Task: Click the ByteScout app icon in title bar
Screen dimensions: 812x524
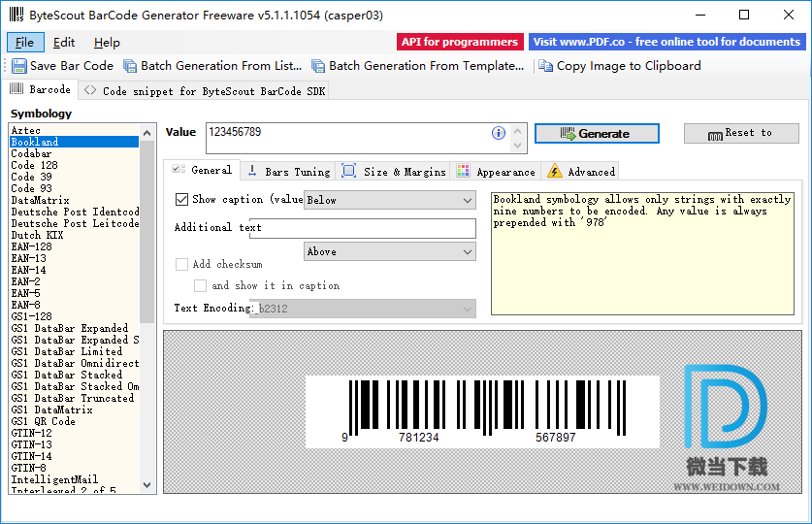Action: [16, 15]
